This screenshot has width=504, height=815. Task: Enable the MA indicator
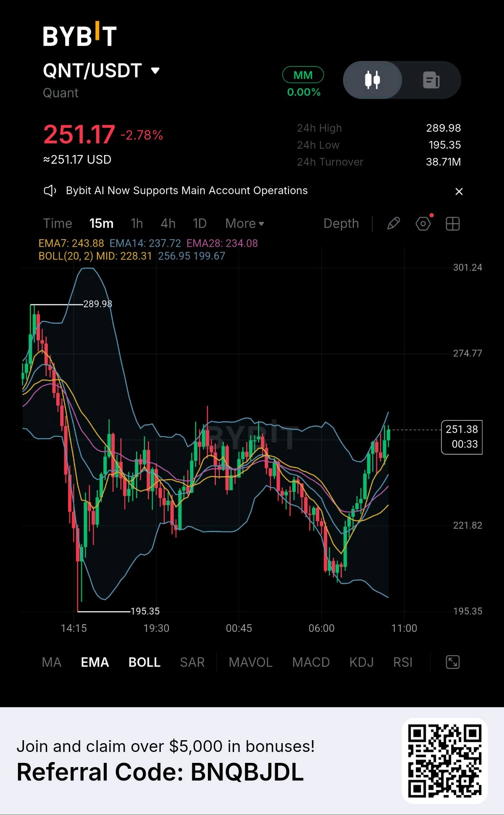(52, 662)
